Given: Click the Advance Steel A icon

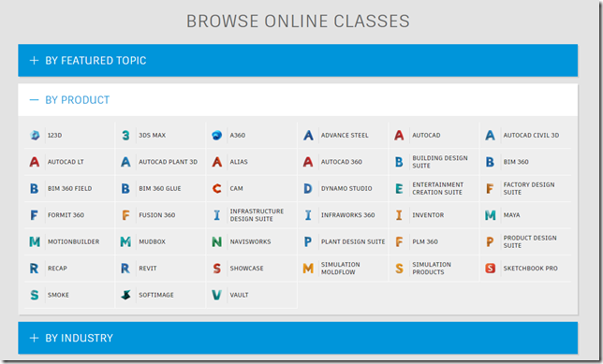Looking at the screenshot, I should click(308, 136).
